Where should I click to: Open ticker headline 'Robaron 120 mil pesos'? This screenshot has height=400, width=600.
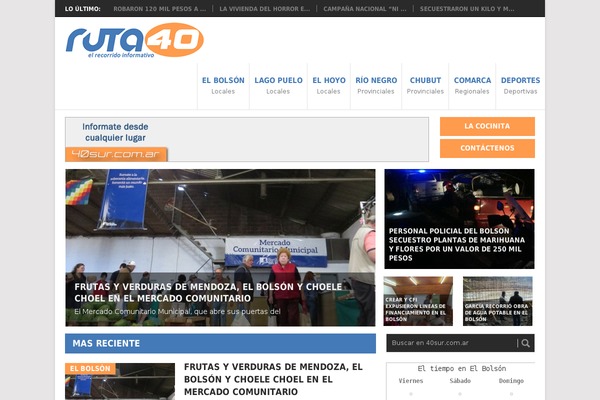160,9
